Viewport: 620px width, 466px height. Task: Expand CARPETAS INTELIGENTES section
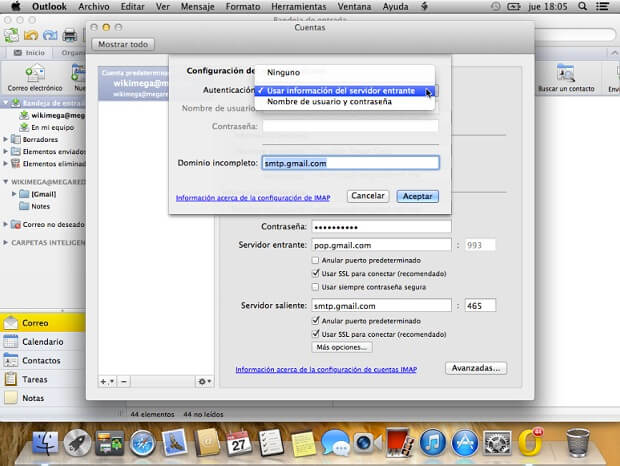point(6,242)
